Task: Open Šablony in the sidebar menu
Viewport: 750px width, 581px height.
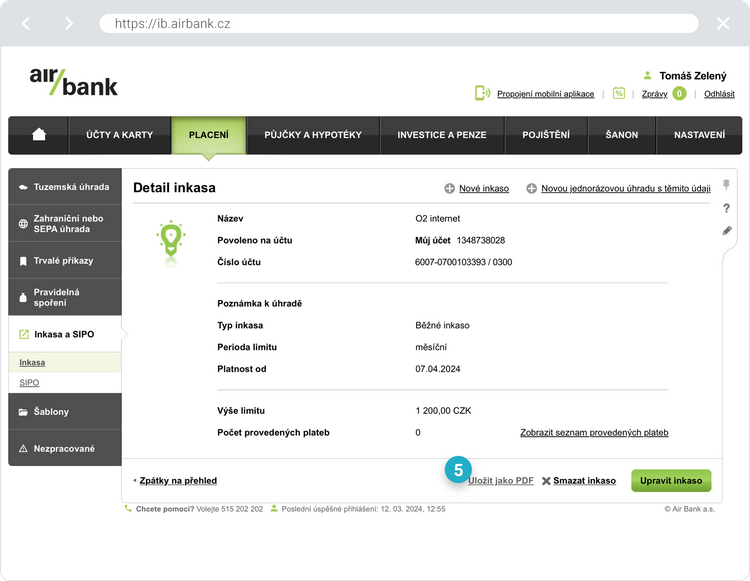Action: pos(51,412)
